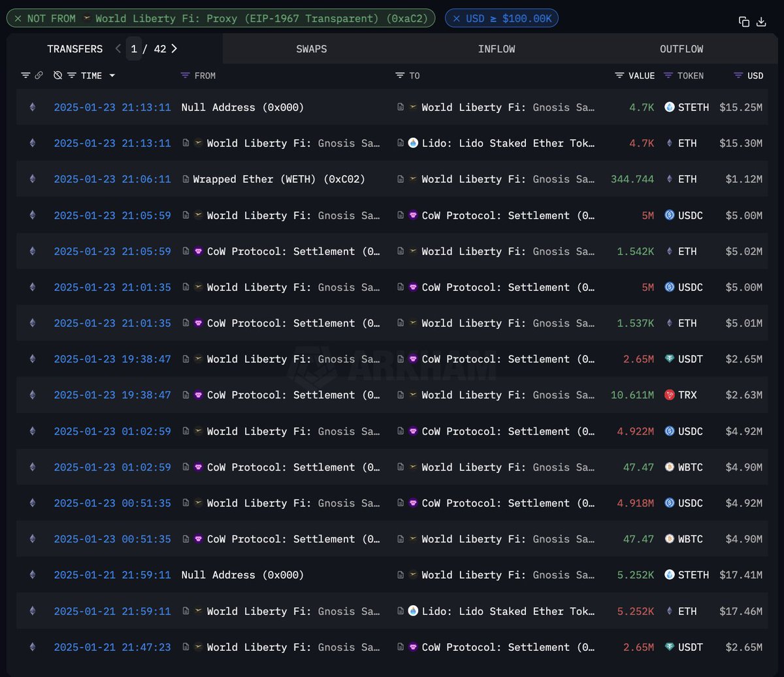
Task: Click the Ethereum chain icon in the first row
Action: (x=32, y=107)
